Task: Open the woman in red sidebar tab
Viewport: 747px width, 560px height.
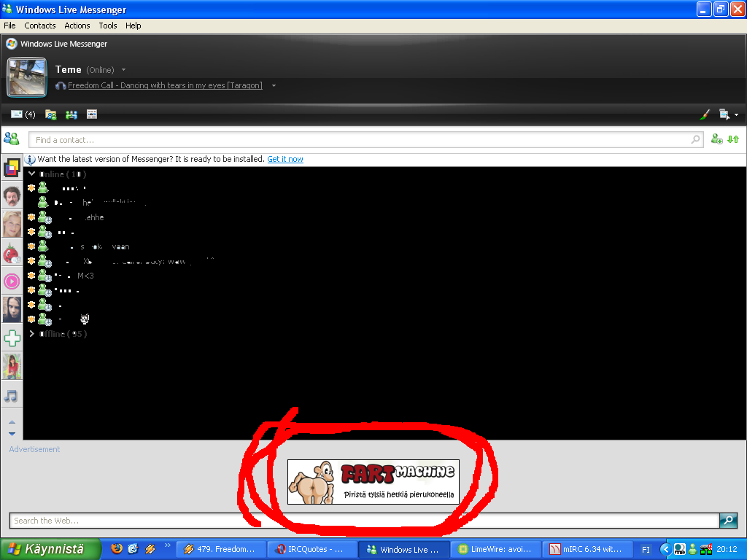Action: (x=12, y=366)
